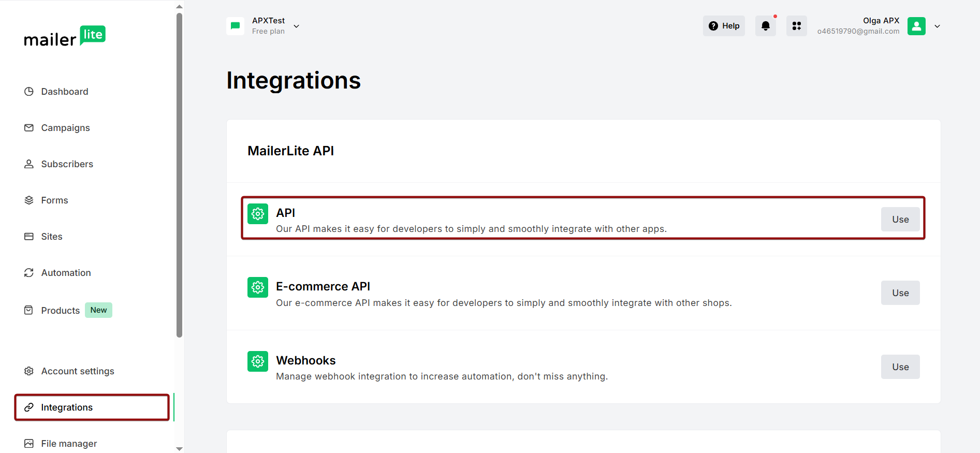Screen dimensions: 980x453
Task: Click the Sites browser icon
Action: coord(29,237)
